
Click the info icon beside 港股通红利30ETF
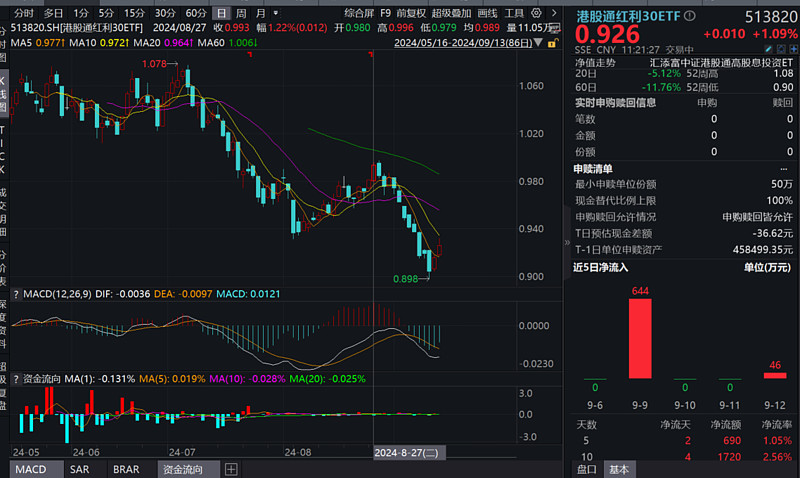point(690,16)
